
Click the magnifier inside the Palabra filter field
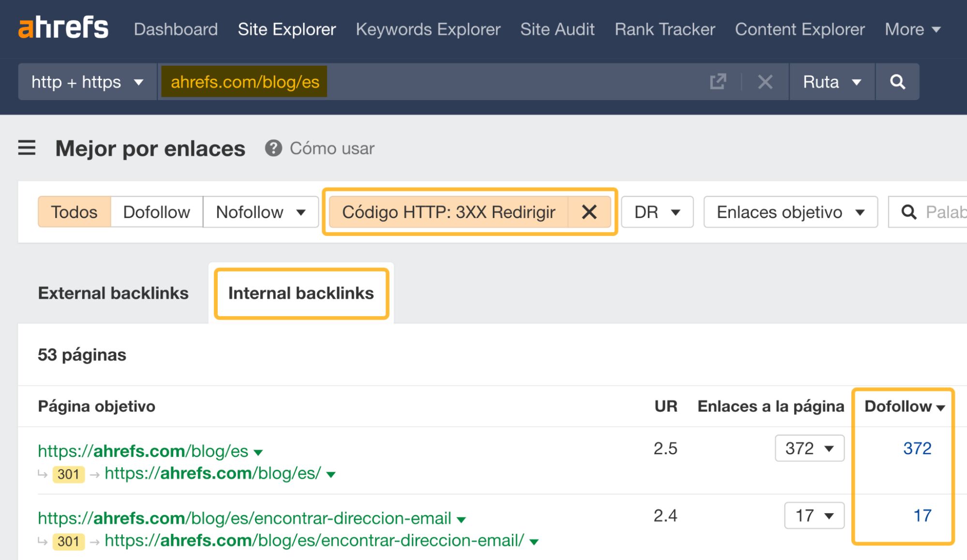click(909, 212)
